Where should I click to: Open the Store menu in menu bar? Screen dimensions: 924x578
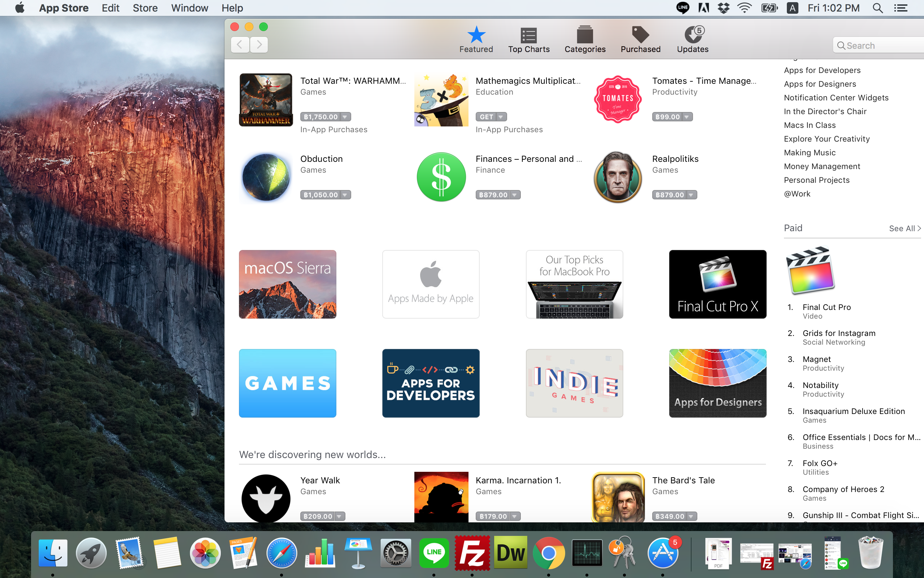pyautogui.click(x=145, y=8)
